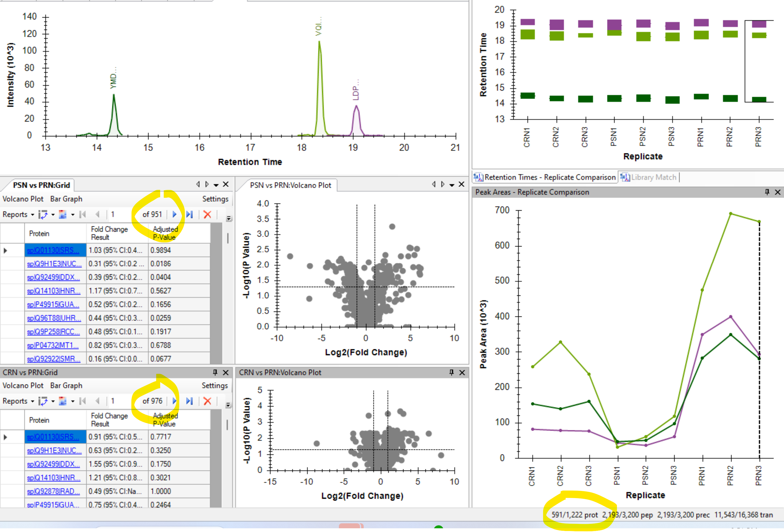The height and width of the screenshot is (532, 784).
Task: Click red X delete icon in CRN vs PRN grid
Action: [207, 401]
